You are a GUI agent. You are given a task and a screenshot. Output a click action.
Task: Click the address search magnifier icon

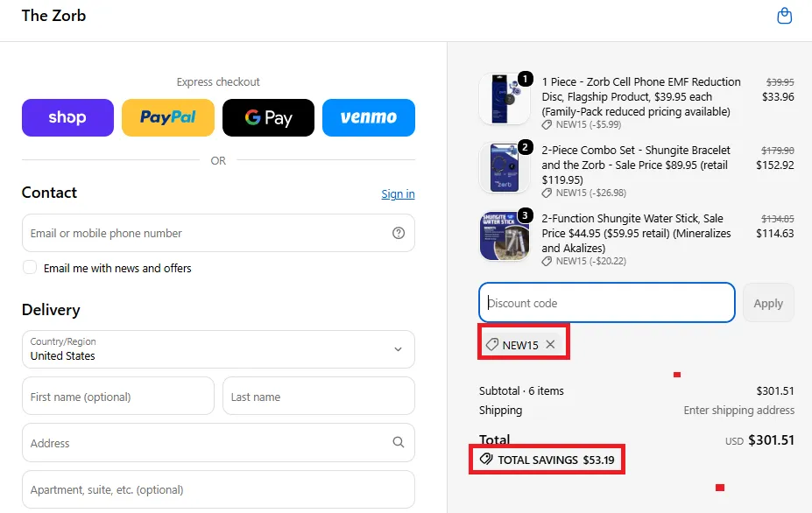coord(399,442)
